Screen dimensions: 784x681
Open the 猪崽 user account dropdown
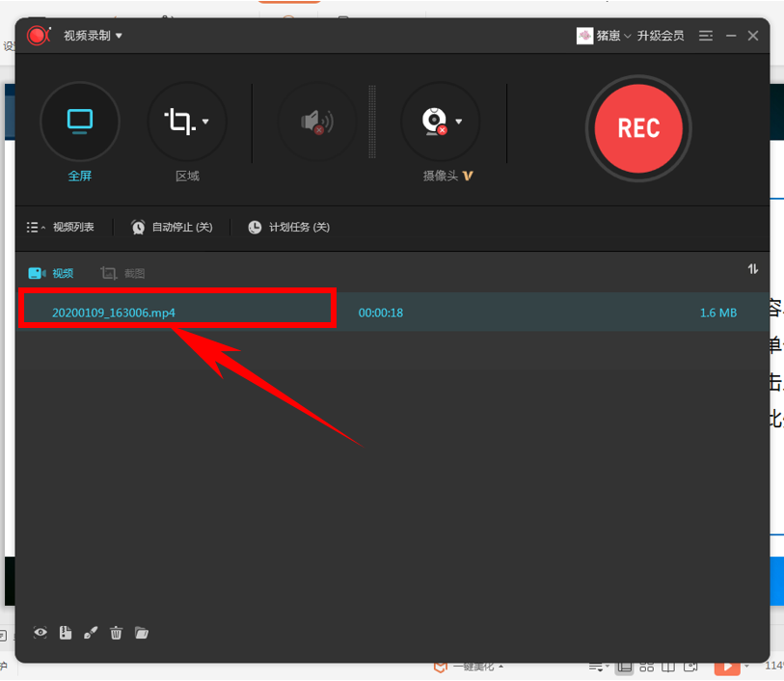pyautogui.click(x=613, y=36)
